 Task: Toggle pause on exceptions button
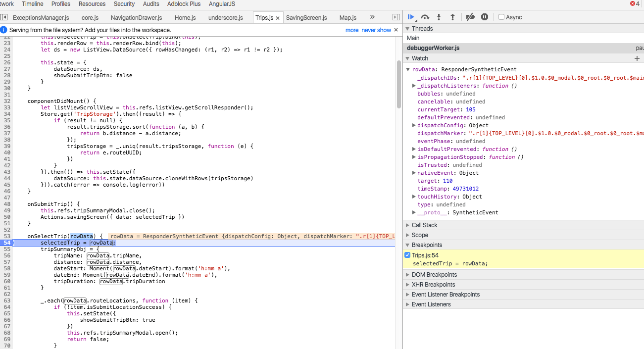tap(485, 17)
